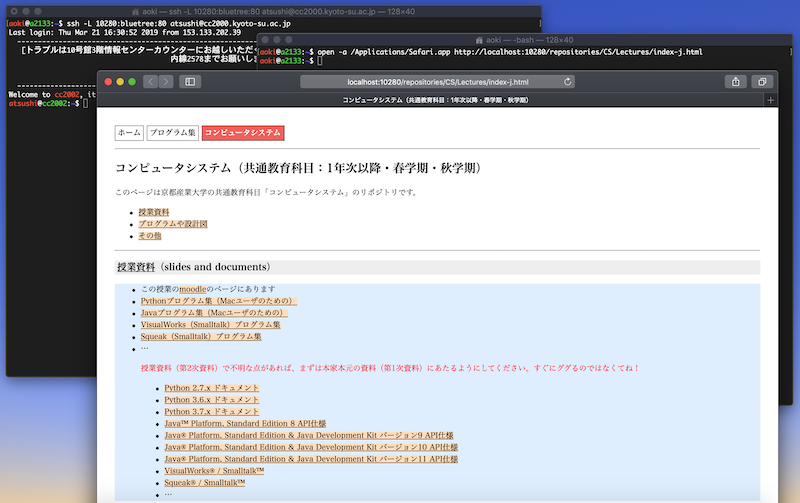This screenshot has height=503, width=800.
Task: Open Java Development Kit バージョン10 API仕様 link
Action: point(311,447)
